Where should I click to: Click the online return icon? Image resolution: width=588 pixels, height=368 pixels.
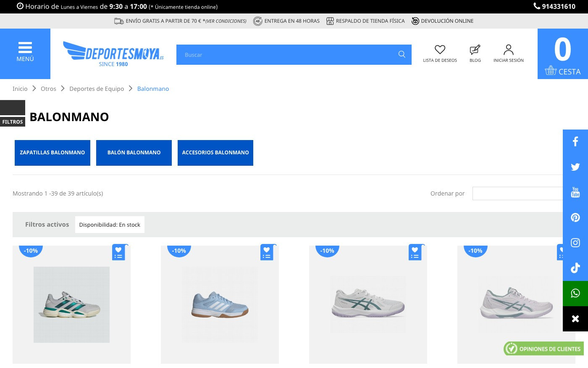[415, 21]
